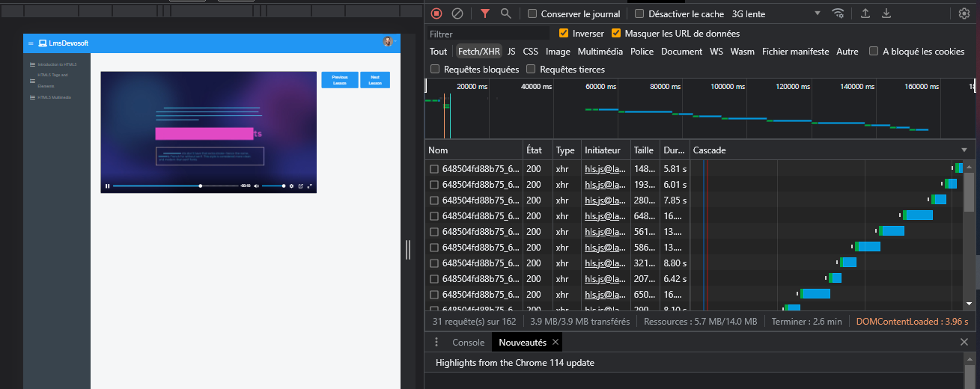980x389 pixels.
Task: Open network conditions wifi icon
Action: 839,13
